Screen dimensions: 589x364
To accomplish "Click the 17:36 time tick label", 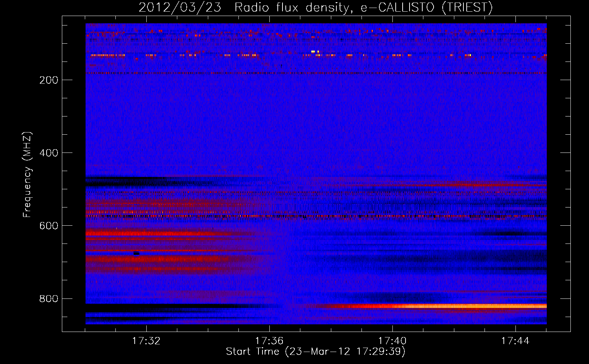I will pos(269,341).
